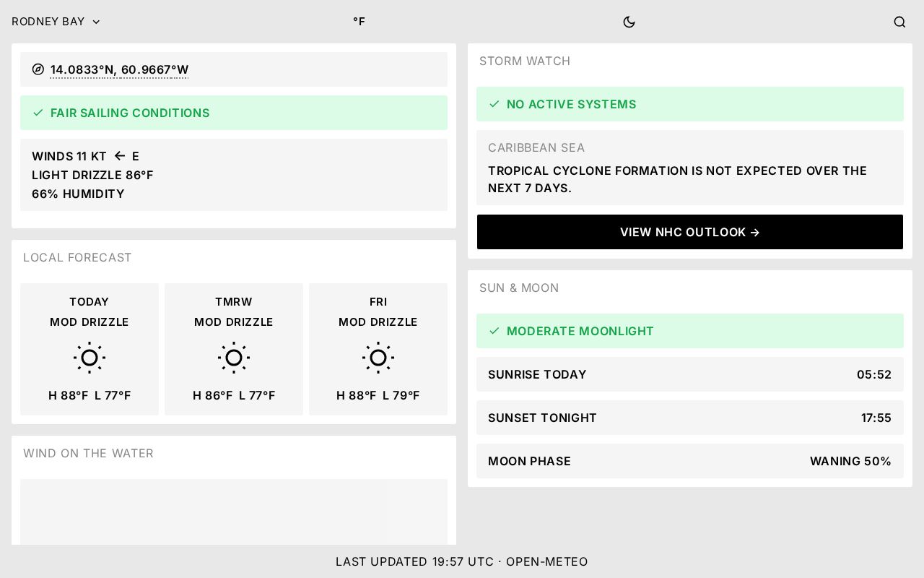Click the Fair Sailing Conditions banner text
Viewport: 924px width, 578px height.
point(130,113)
